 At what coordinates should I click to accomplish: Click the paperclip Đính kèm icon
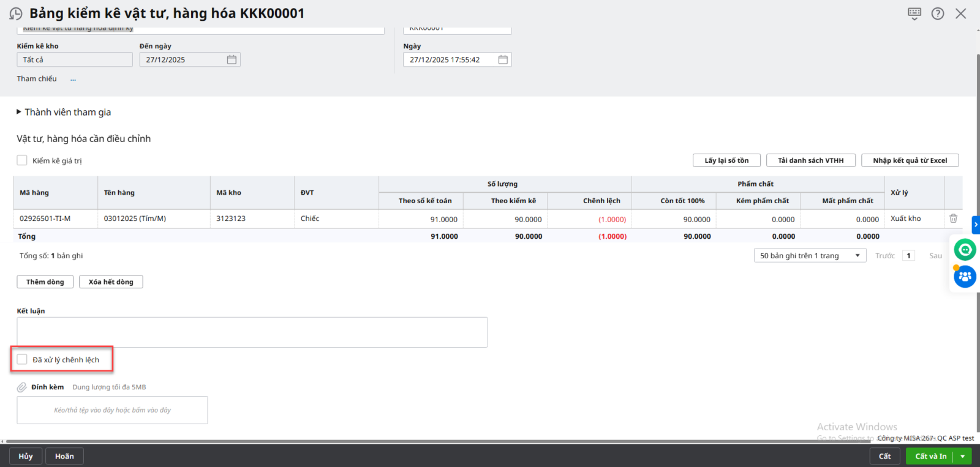(x=22, y=387)
